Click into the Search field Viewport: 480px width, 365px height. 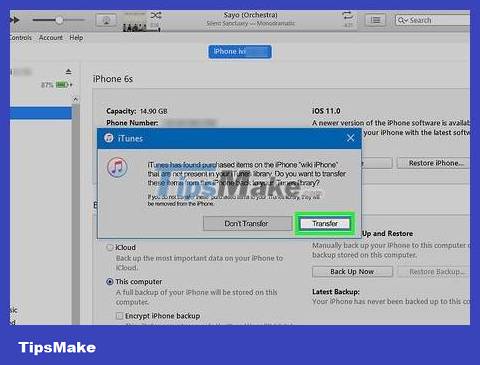[x=433, y=20]
